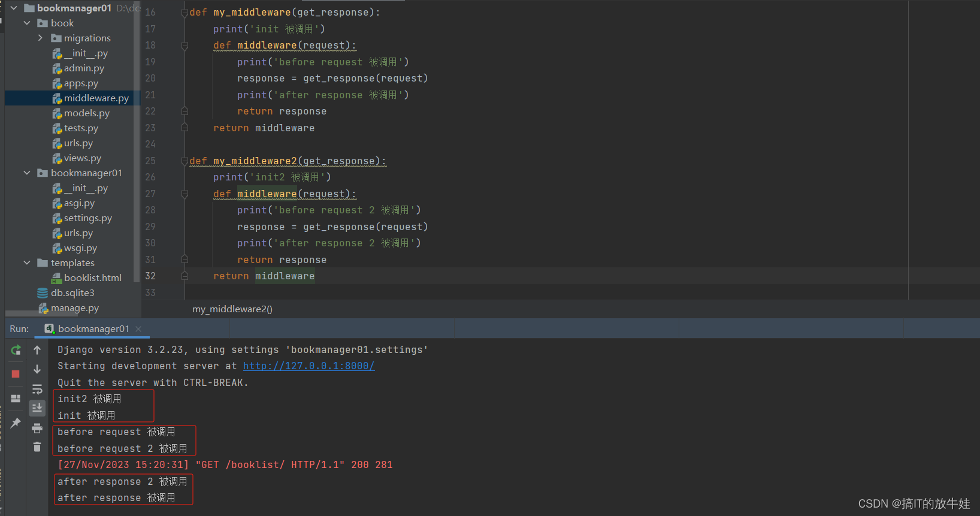Open tests.py file
Viewport: 980px width, 516px height.
[75, 128]
